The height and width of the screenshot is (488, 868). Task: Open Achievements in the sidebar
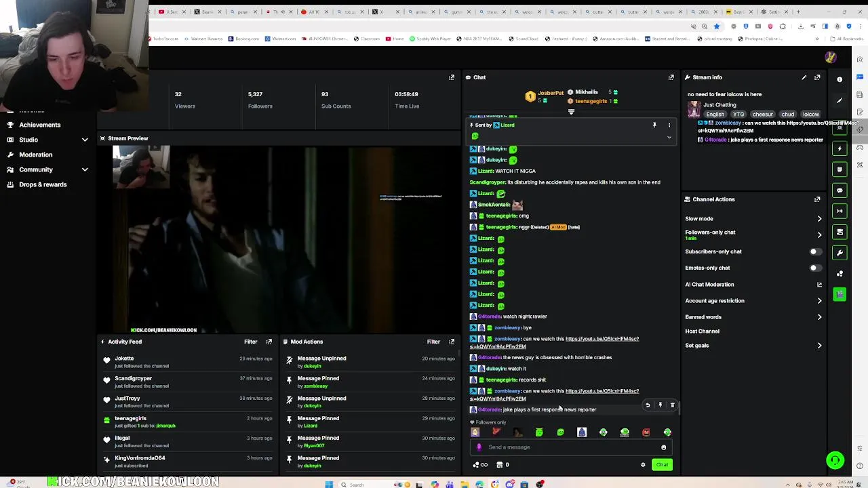[x=39, y=125]
